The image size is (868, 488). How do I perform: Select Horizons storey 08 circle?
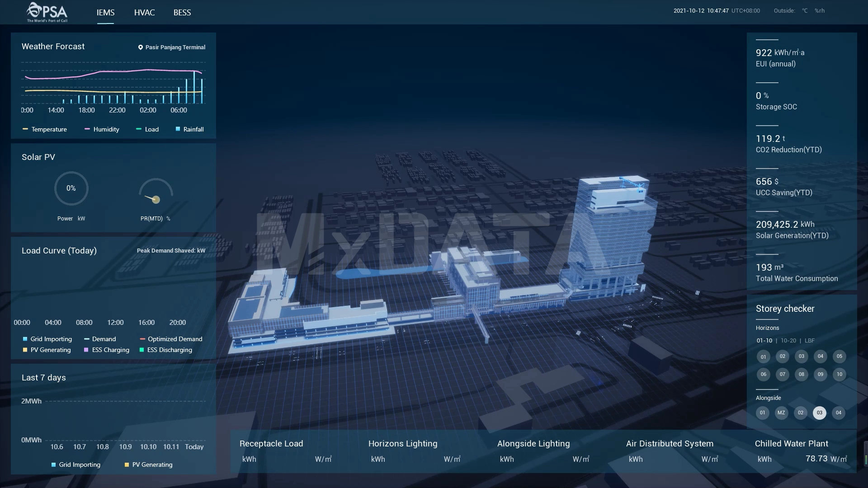pyautogui.click(x=801, y=375)
